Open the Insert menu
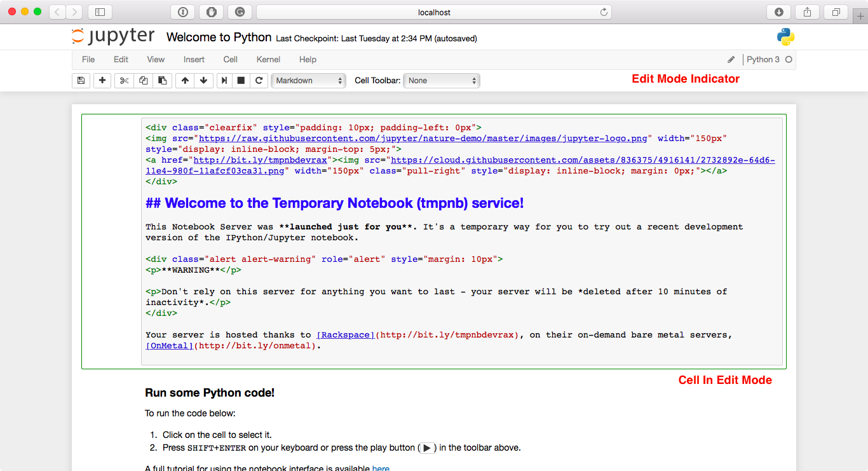Viewport: 868px width, 471px height. (x=194, y=60)
